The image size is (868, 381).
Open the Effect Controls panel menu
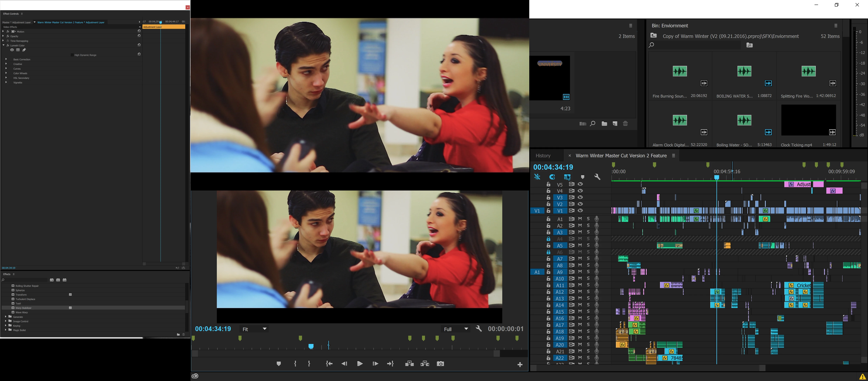(22, 14)
